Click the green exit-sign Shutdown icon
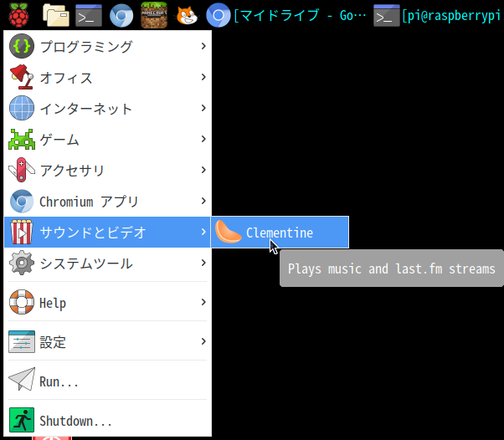The height and width of the screenshot is (440, 504). click(x=22, y=420)
